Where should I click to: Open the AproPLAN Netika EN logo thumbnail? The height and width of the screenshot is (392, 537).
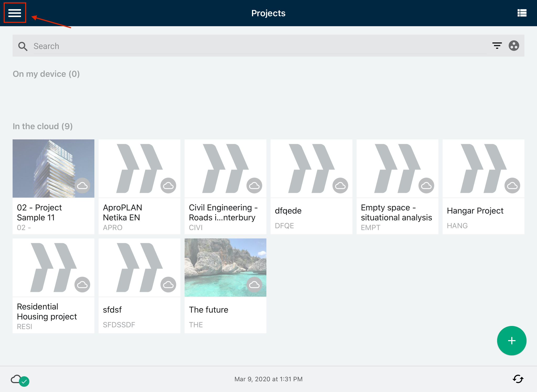click(x=139, y=168)
